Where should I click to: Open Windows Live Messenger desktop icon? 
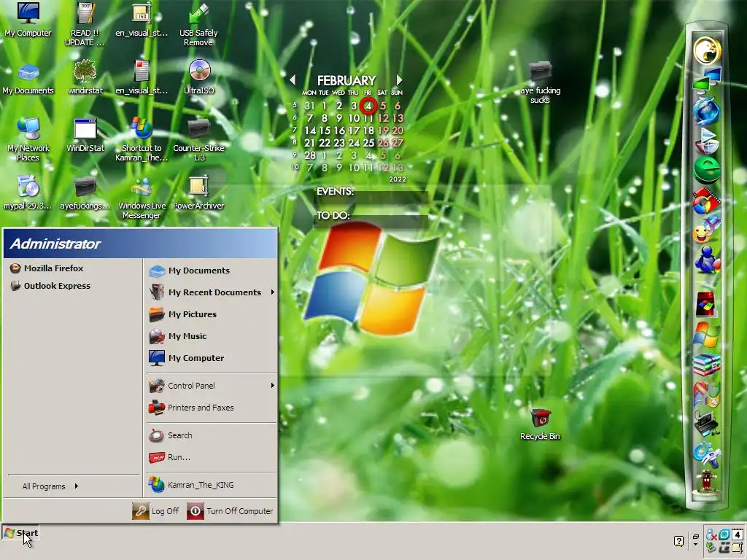point(142,198)
